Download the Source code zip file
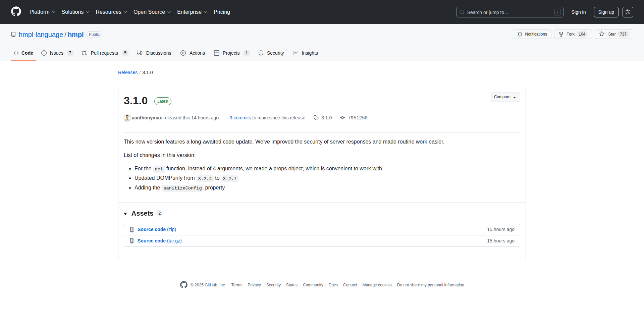Viewport: 644px width, 333px height. click(156, 229)
